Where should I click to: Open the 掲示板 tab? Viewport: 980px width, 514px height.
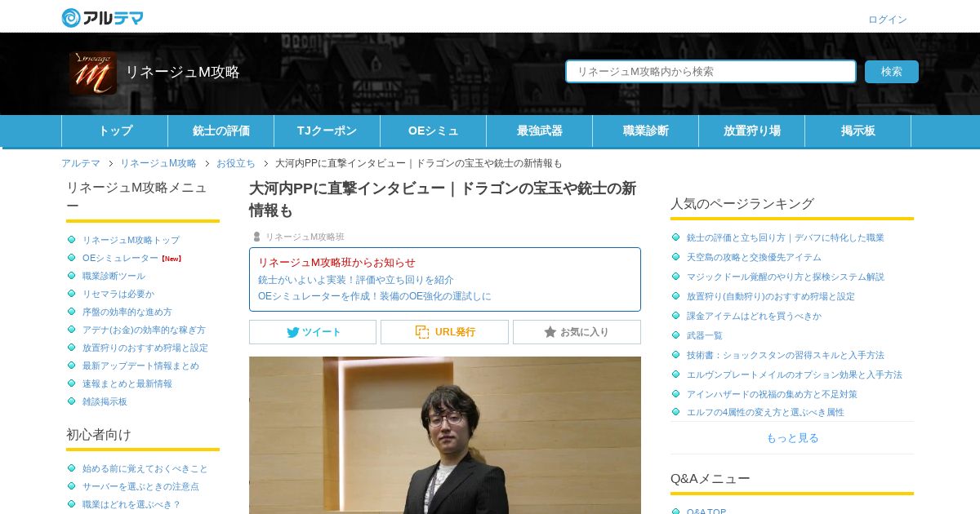pos(858,131)
